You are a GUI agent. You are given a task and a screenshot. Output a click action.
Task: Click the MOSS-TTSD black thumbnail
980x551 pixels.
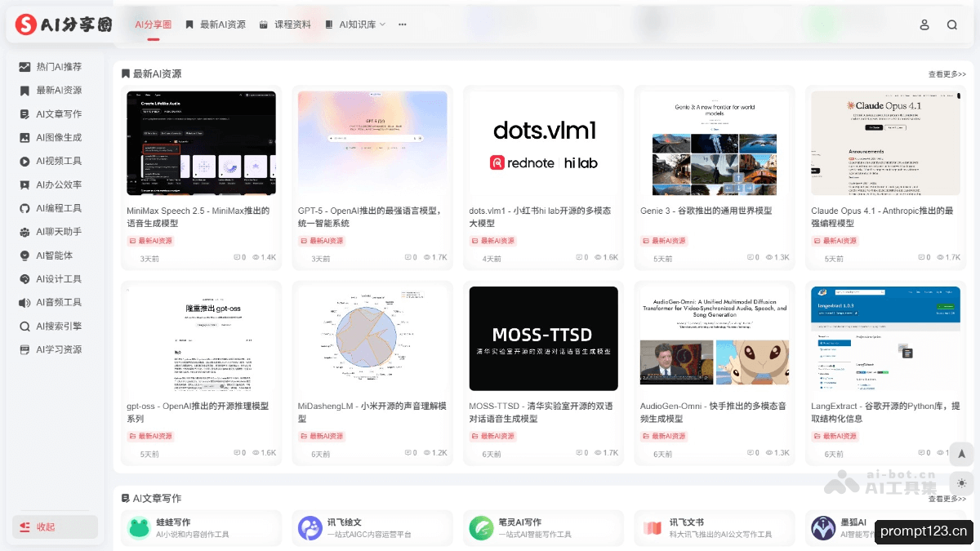(544, 339)
